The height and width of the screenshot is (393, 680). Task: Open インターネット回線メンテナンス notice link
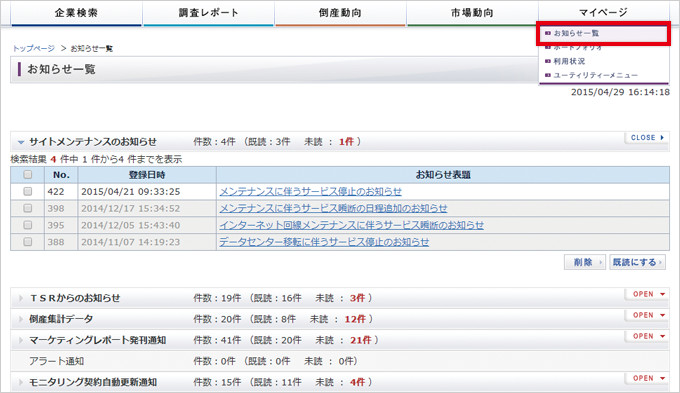pyautogui.click(x=351, y=225)
